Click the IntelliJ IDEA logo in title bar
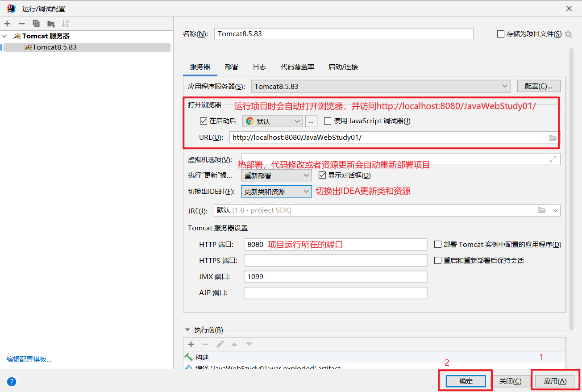Screen dimensions: 582x392 pos(11,8)
